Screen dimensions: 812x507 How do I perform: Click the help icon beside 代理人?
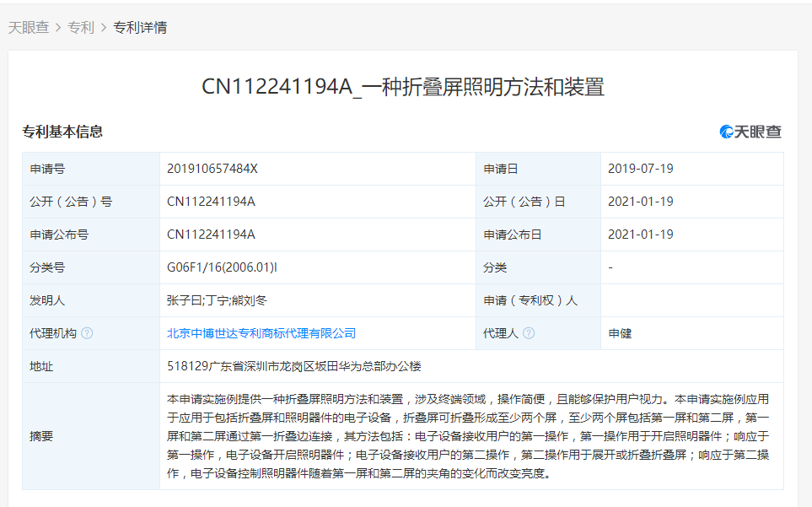(529, 333)
